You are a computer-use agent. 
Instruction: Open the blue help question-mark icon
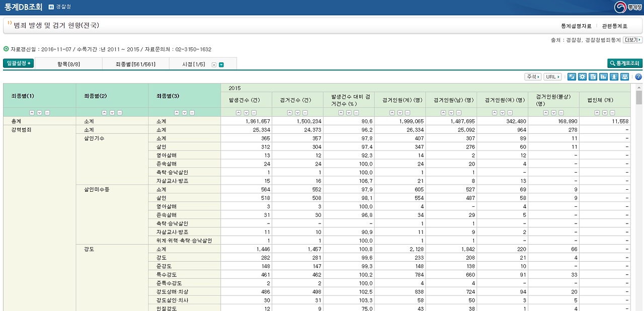click(638, 77)
